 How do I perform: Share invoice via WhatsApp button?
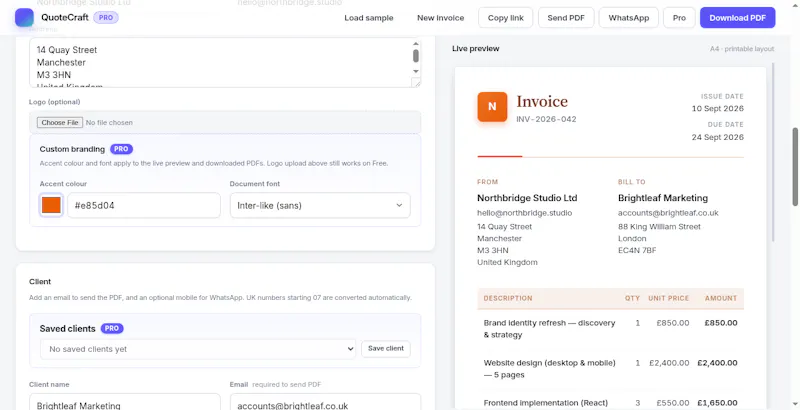pyautogui.click(x=629, y=18)
